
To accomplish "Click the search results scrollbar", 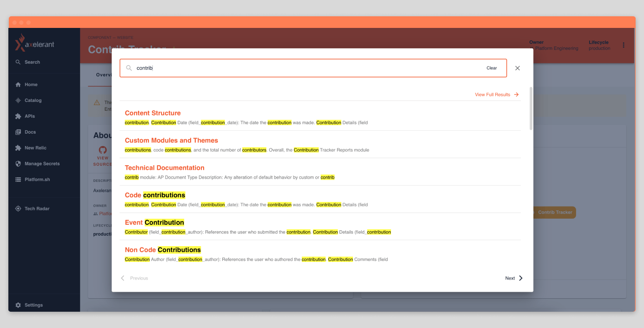I will pos(531,108).
